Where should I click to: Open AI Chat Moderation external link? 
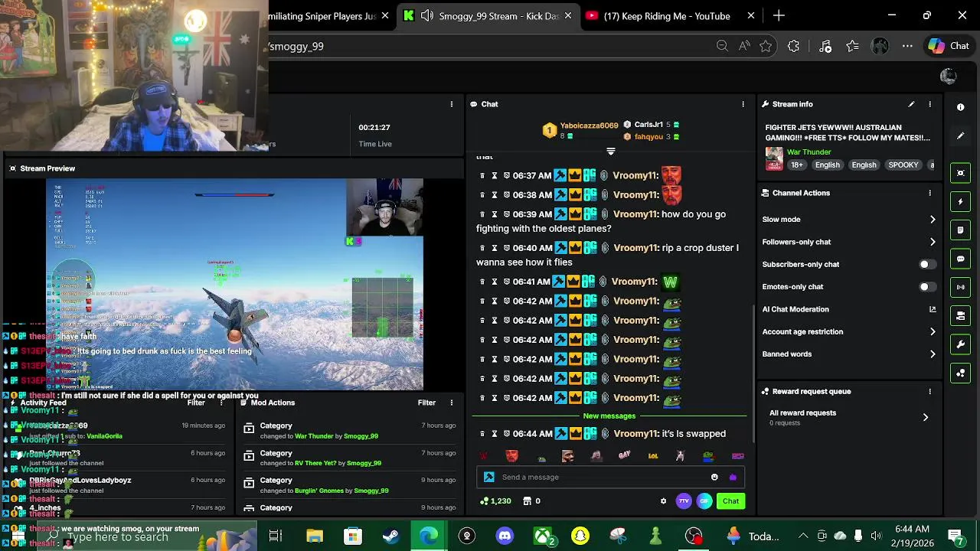point(932,309)
